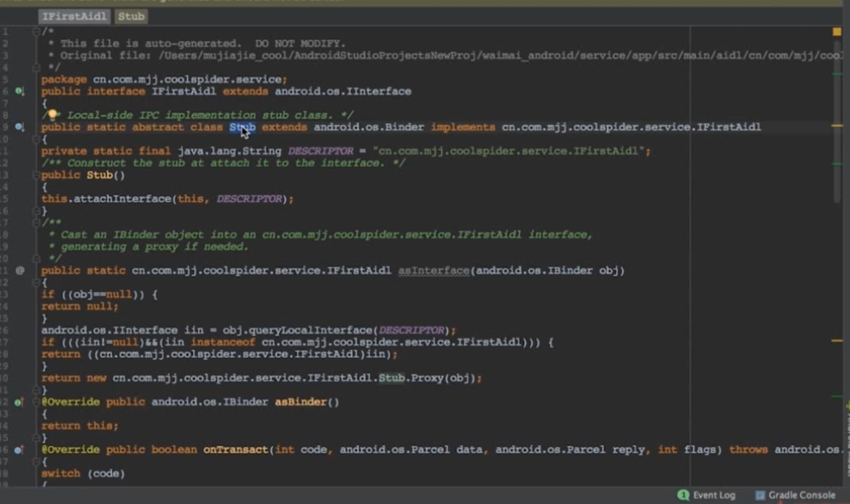Screen dimensions: 850x504
Task: Click the onTransact method name
Action: 235,450
